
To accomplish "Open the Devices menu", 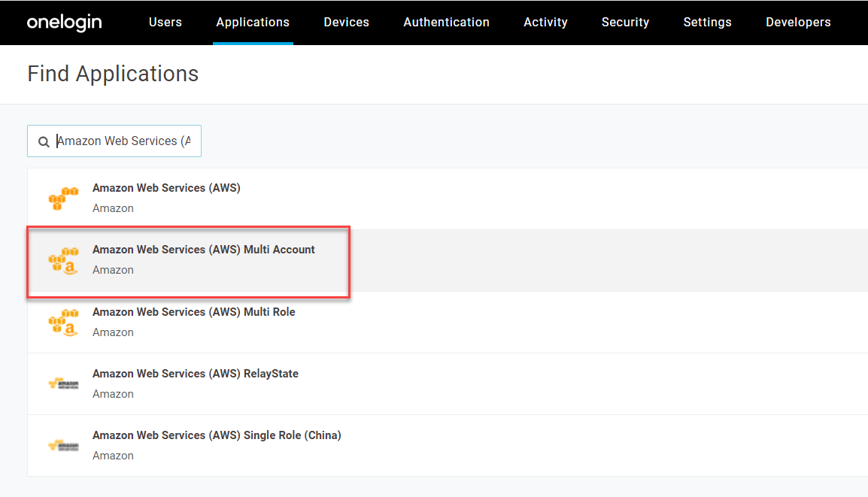I will click(x=347, y=22).
